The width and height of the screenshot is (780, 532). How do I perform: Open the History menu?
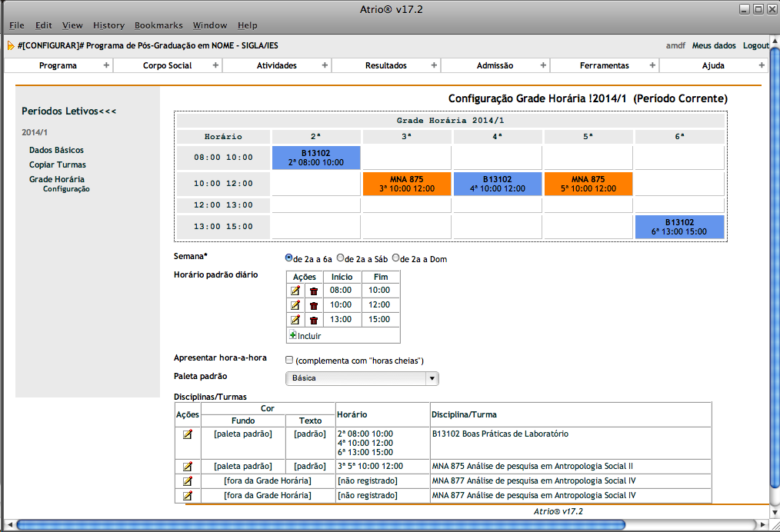point(108,25)
